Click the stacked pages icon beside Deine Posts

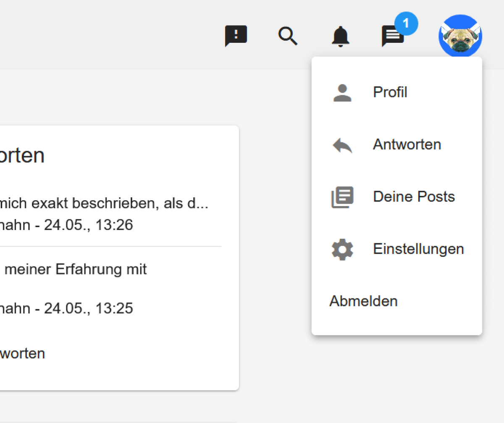click(342, 197)
